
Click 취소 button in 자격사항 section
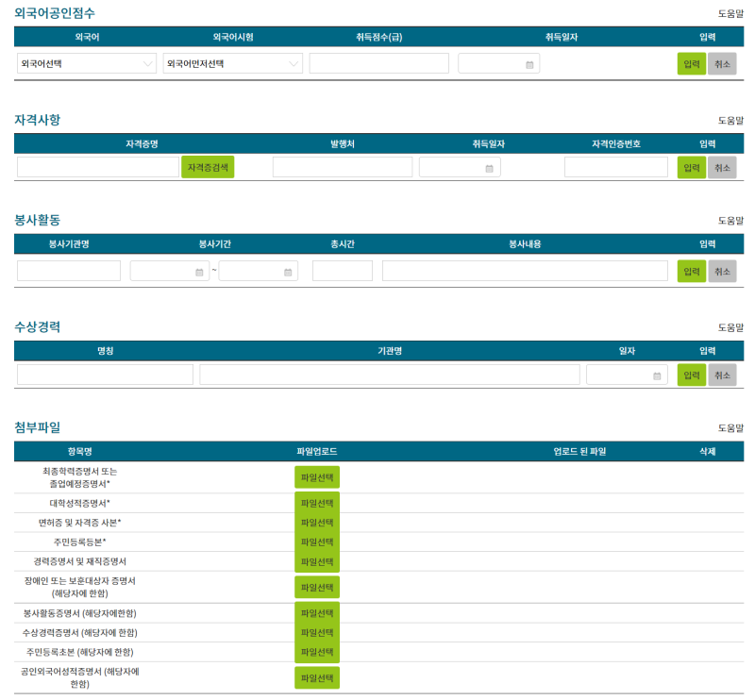722,168
